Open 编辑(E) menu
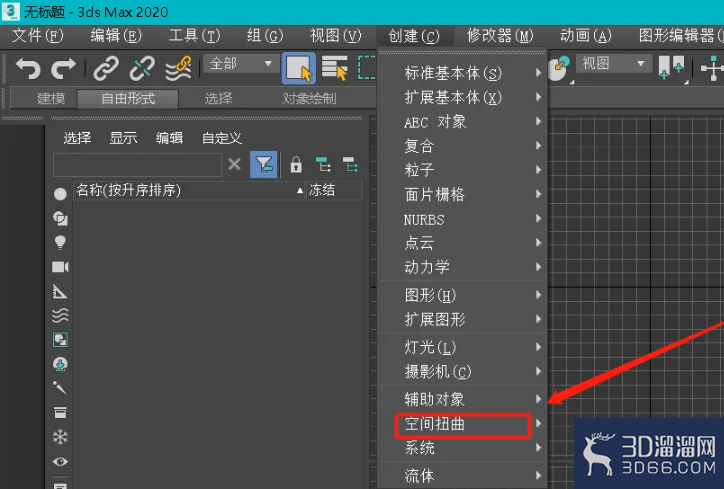Image resolution: width=724 pixels, height=489 pixels. [116, 36]
